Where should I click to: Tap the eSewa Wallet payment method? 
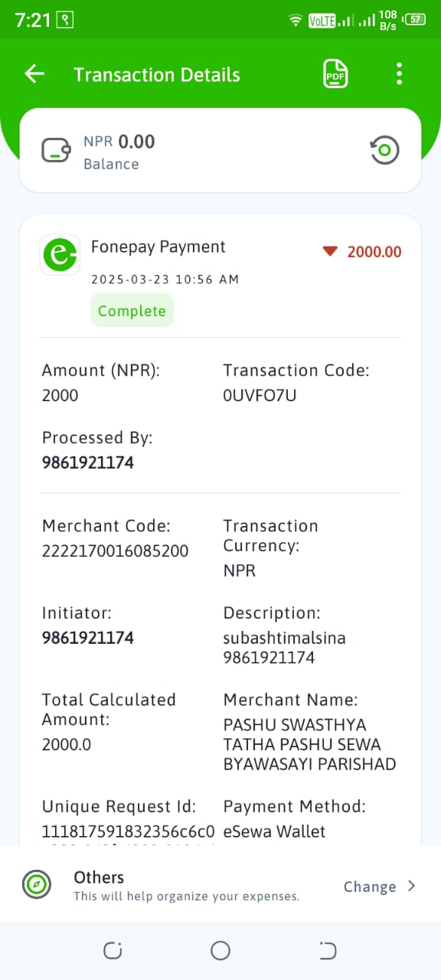click(274, 831)
